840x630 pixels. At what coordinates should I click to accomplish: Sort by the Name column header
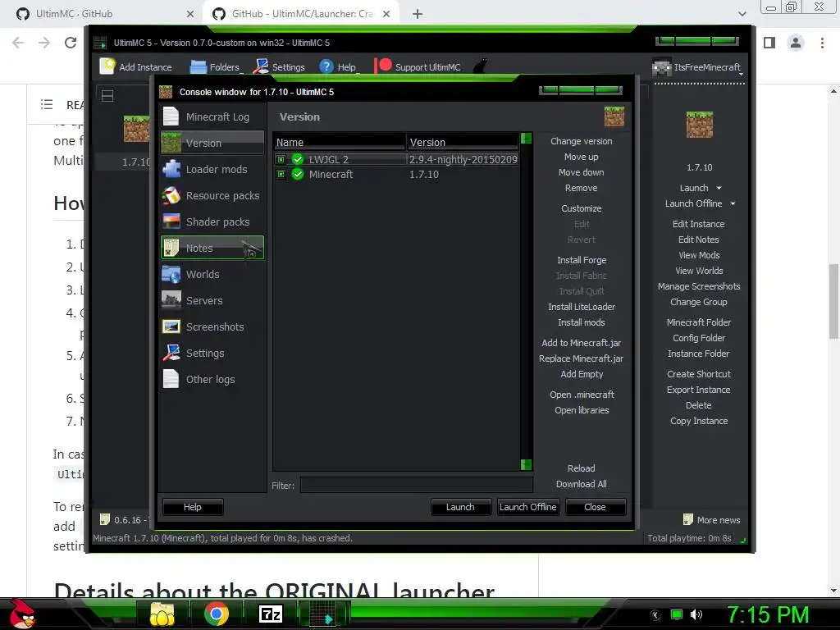[340, 143]
